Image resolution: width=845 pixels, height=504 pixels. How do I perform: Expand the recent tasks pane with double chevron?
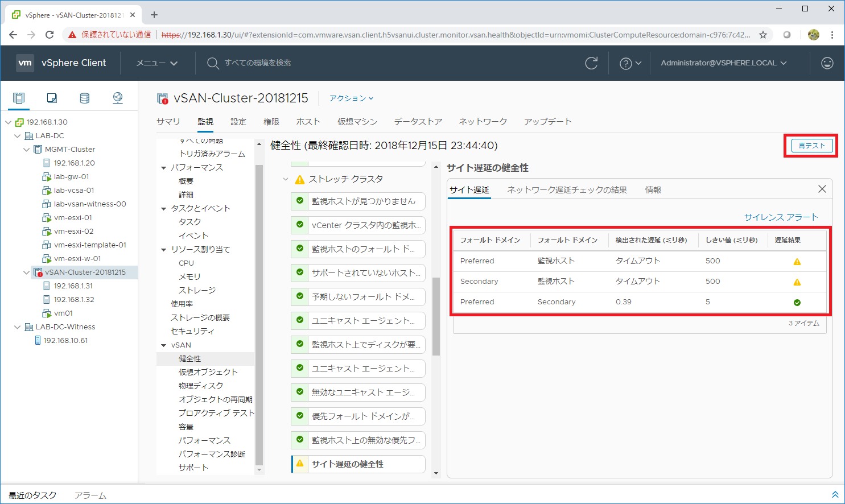[x=835, y=495]
